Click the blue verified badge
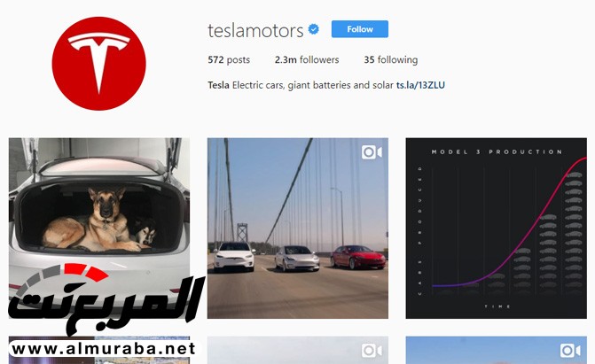 (x=313, y=29)
